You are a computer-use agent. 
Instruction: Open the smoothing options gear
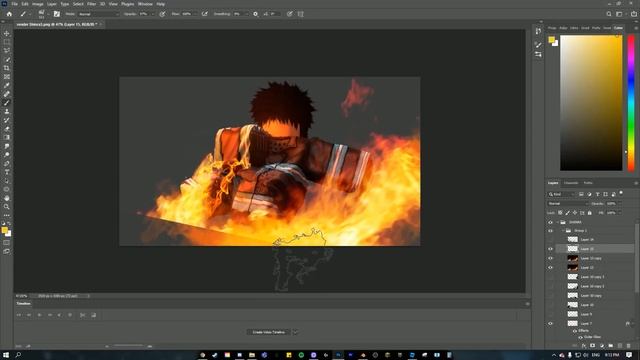[256, 14]
